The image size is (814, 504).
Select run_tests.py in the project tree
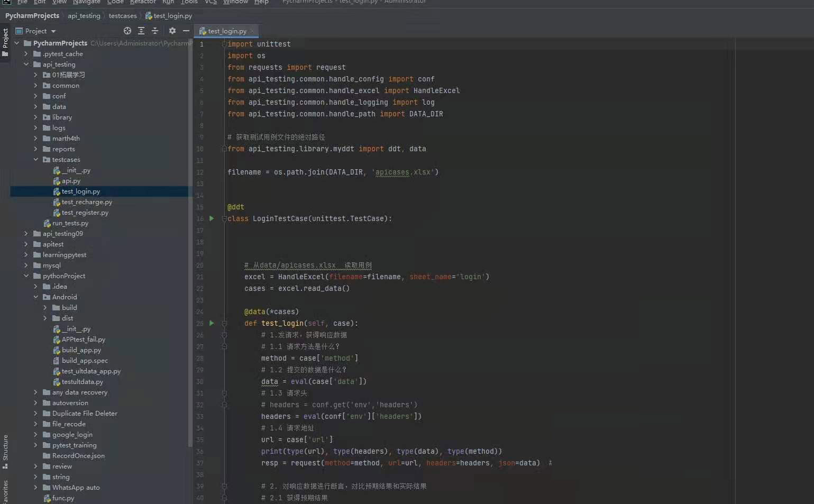[70, 223]
